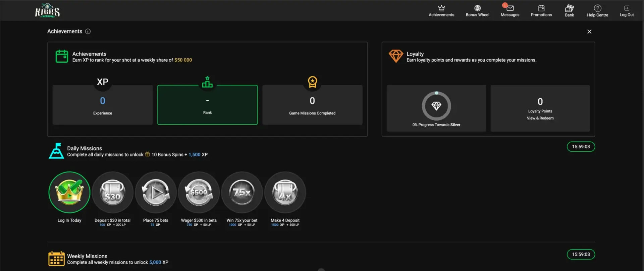
Task: Click the orange Loyalty diamond icon
Action: pyautogui.click(x=396, y=56)
